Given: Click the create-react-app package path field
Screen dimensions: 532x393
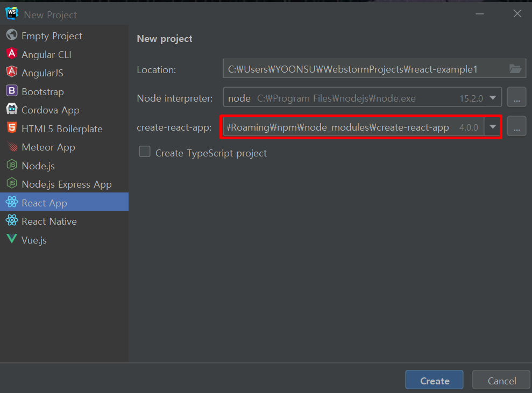Looking at the screenshot, I should pyautogui.click(x=353, y=127).
